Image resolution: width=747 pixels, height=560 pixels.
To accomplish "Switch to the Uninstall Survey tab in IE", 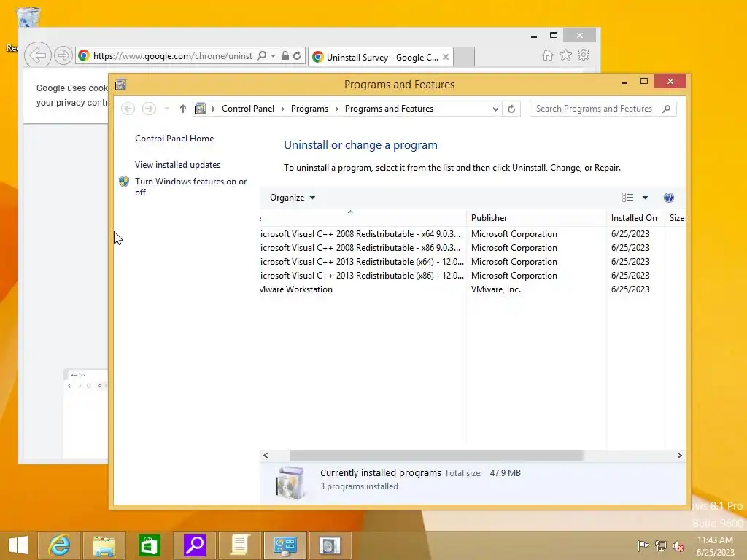I will pyautogui.click(x=381, y=57).
